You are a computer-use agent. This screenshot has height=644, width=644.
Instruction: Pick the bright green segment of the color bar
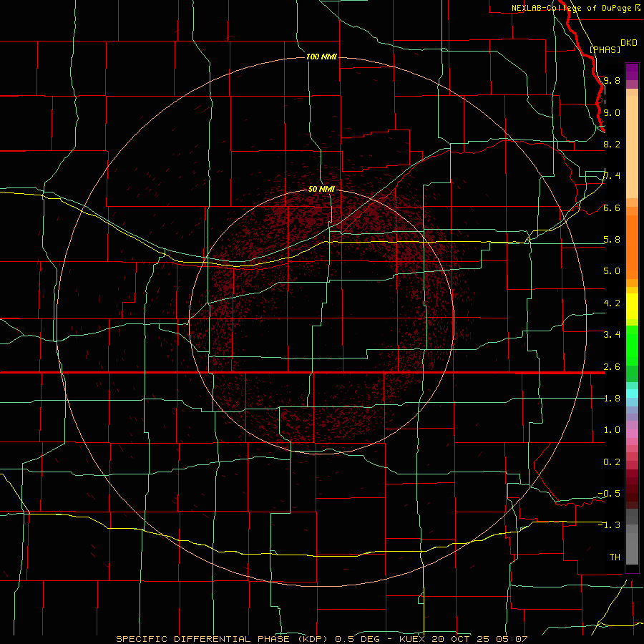(x=632, y=346)
